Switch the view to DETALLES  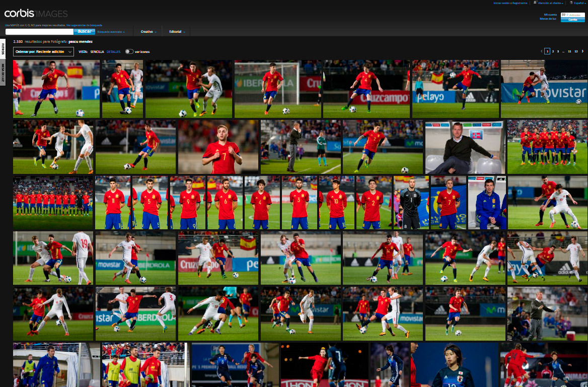[113, 51]
